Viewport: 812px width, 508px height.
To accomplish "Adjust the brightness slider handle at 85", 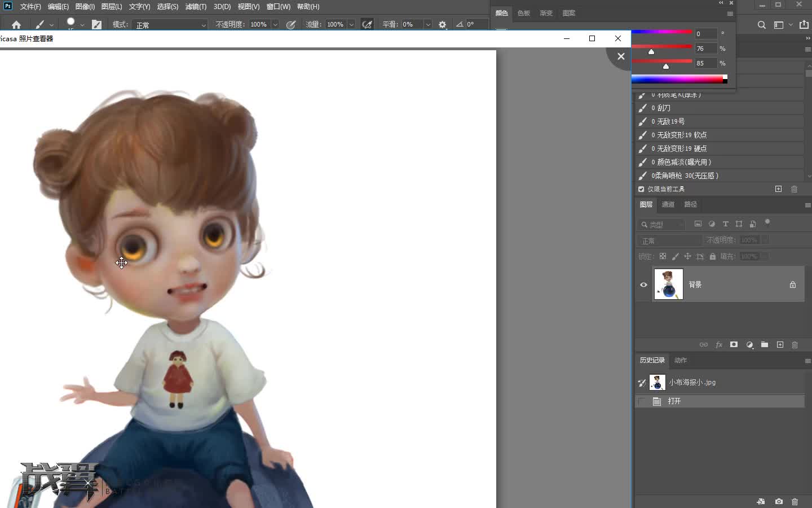I will (666, 67).
